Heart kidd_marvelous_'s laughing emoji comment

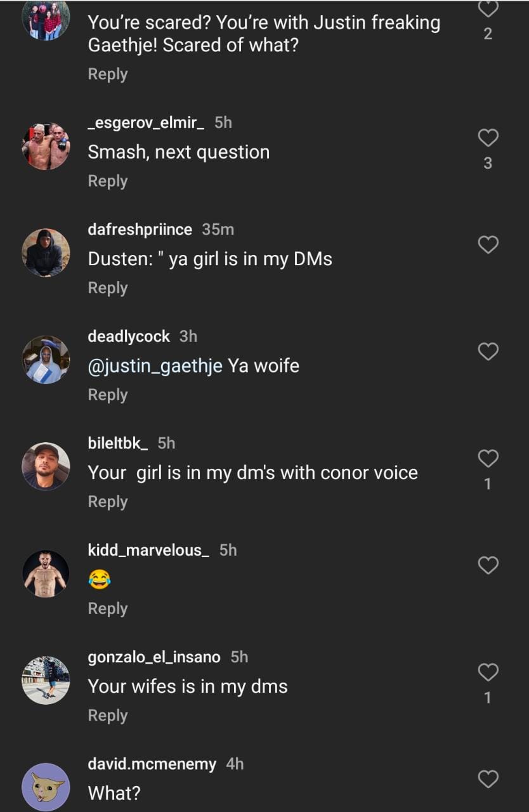pyautogui.click(x=488, y=565)
